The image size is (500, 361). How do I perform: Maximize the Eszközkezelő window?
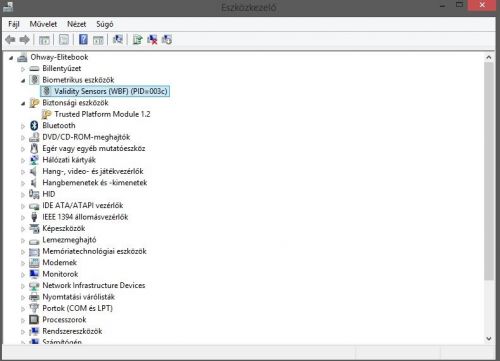coord(459,5)
